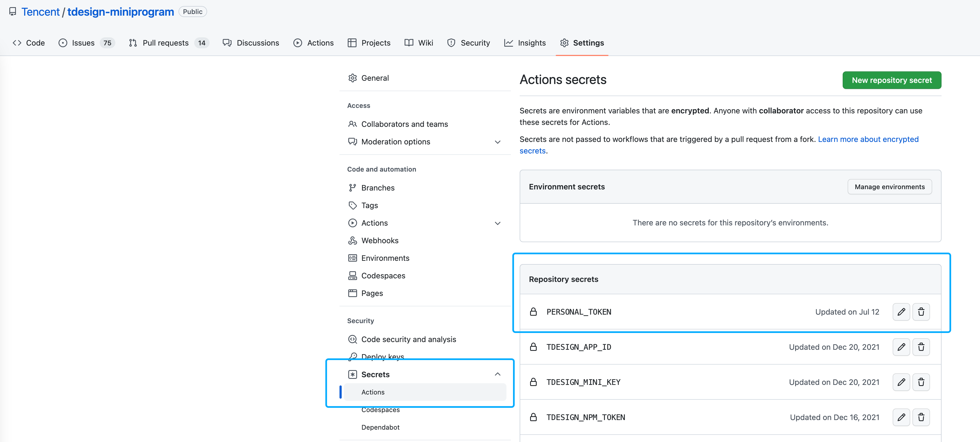Viewport: 980px width, 442px height.
Task: Click the Repository secrets heading
Action: click(x=563, y=279)
